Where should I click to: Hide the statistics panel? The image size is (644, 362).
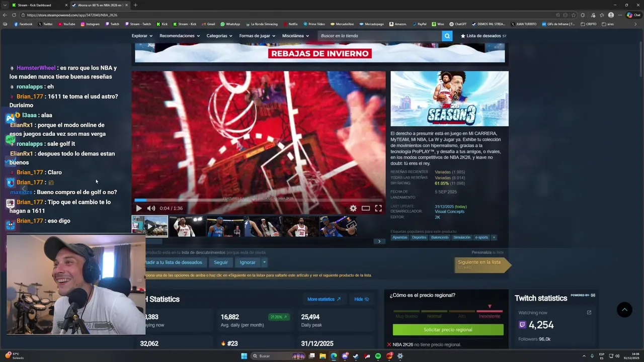pos(362,299)
